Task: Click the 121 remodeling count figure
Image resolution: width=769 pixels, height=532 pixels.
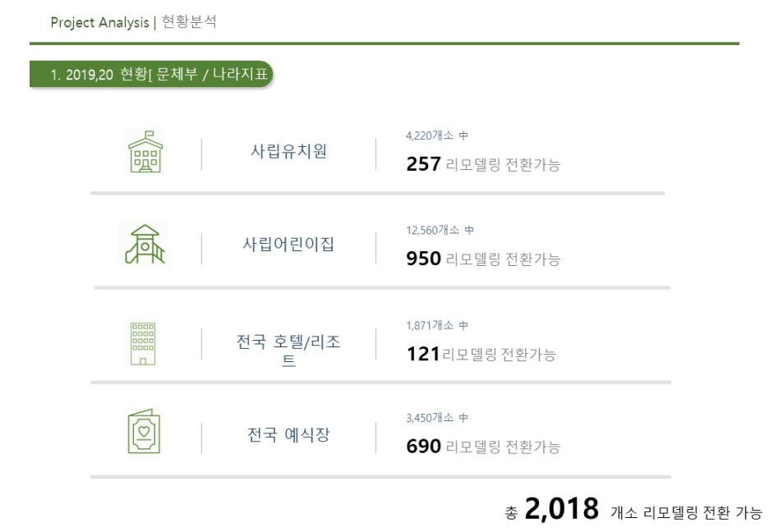Action: pyautogui.click(x=423, y=354)
